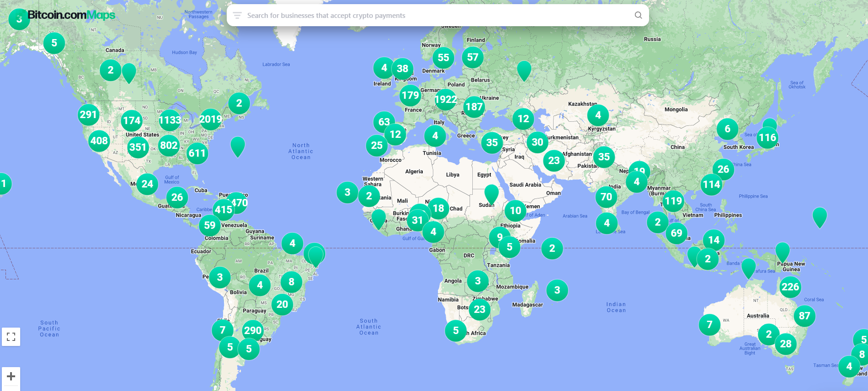Open the 291 cluster on US west coast

[x=88, y=115]
